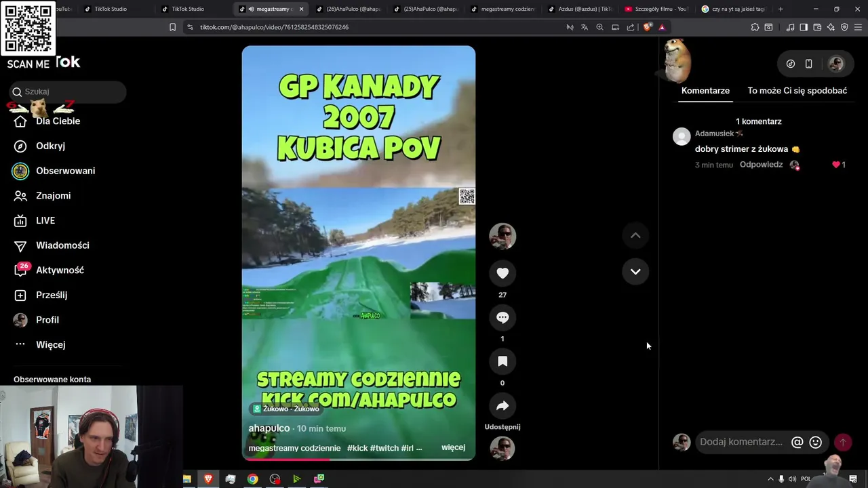Open the Brave VPN shield icon
Screen dimensions: 868x488
tap(844, 27)
